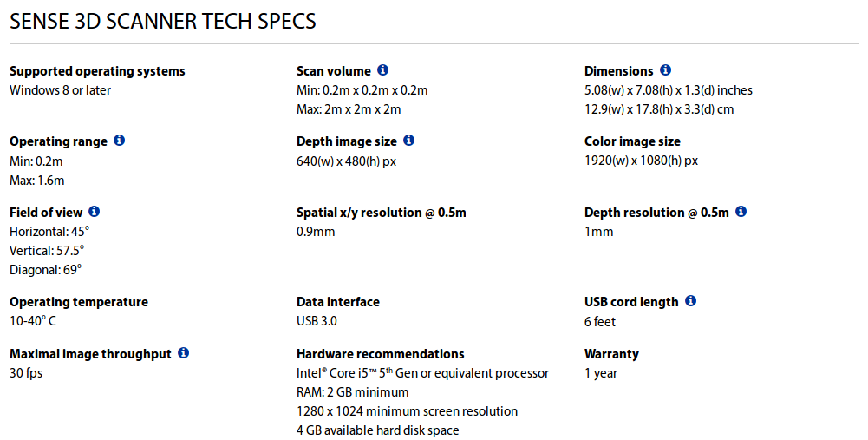Screen dimensions: 868x440
Task: Click the Operating temperature heading
Action: point(79,302)
